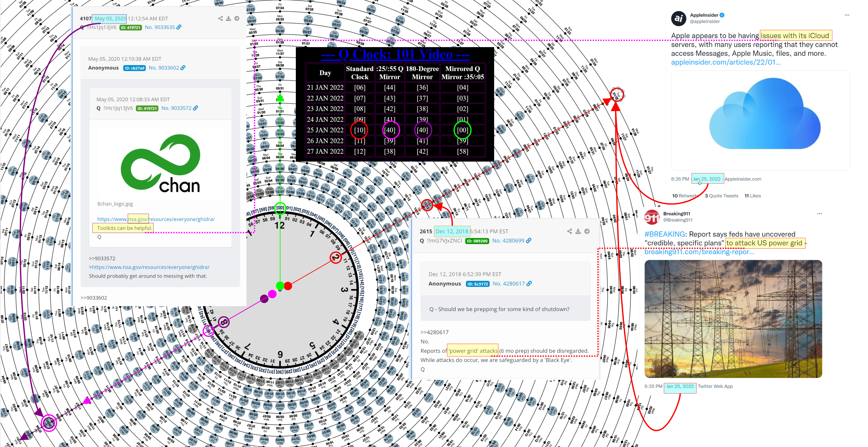Screen dimensions: 868x447
Task: Click the @Breaking911 handle
Action: coord(678,220)
